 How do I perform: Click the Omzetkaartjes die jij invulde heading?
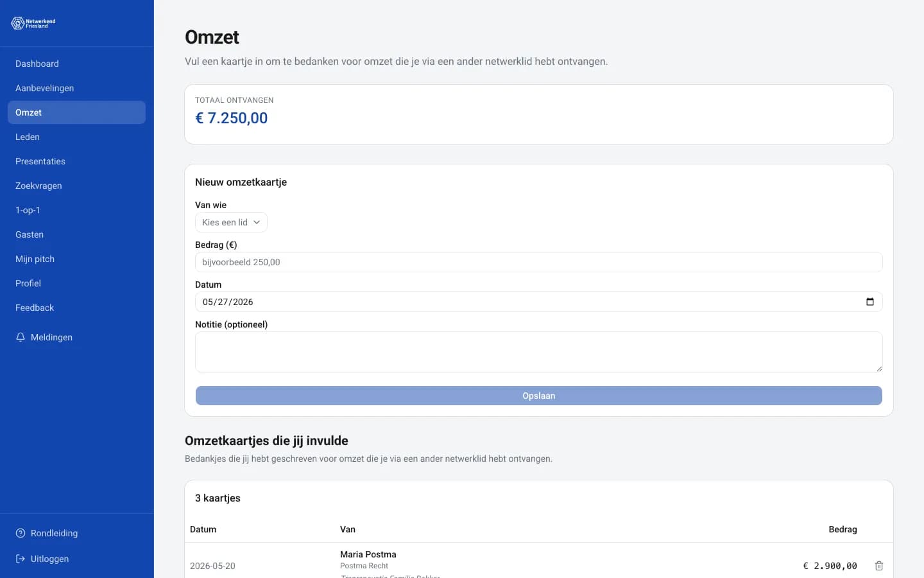pos(266,441)
